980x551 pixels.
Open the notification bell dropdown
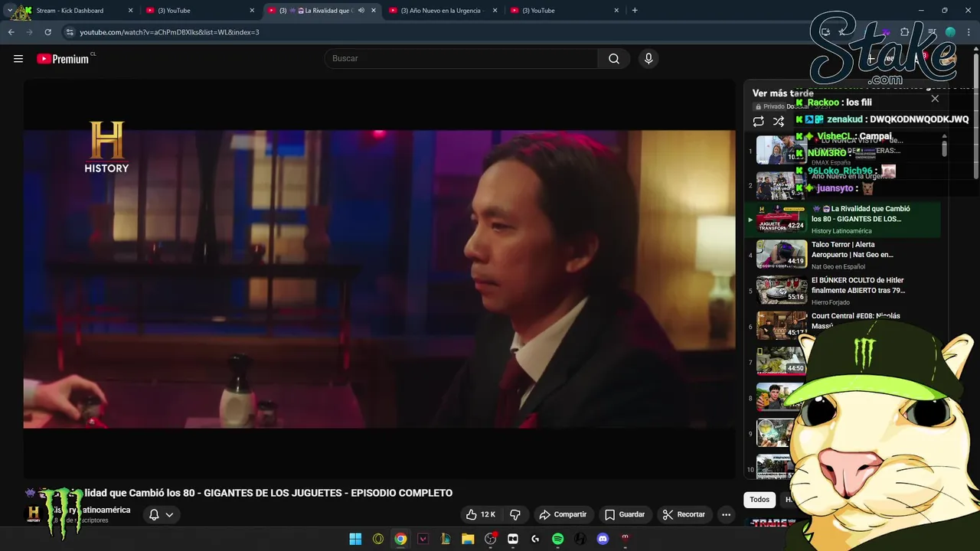coord(161,514)
